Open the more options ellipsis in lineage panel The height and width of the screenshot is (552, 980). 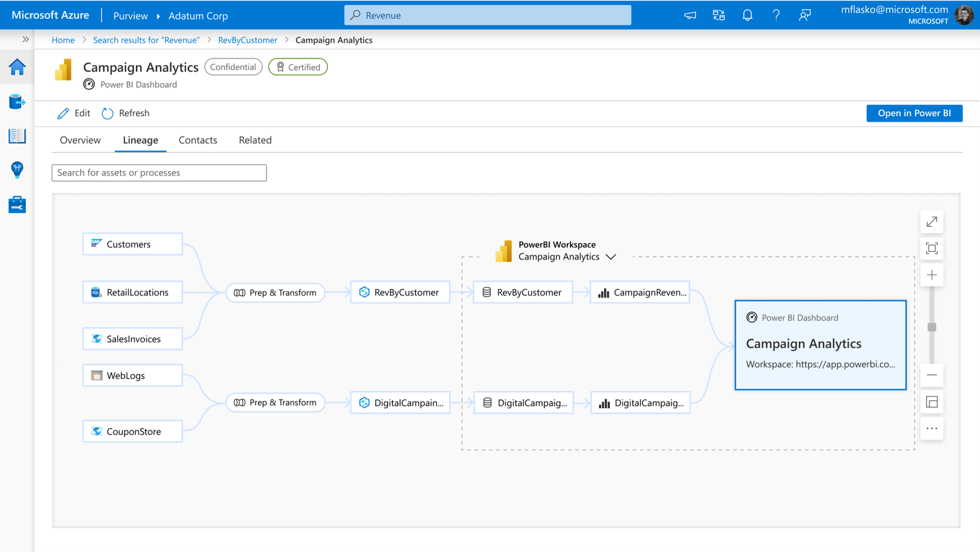[931, 429]
